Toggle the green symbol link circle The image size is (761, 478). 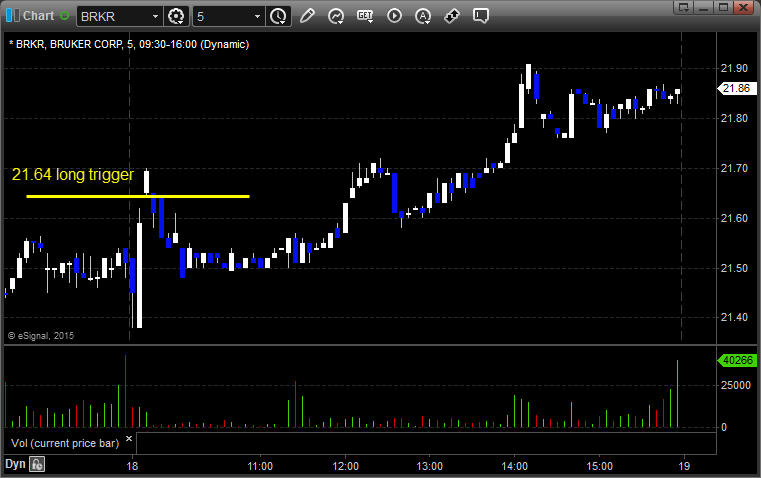pos(65,16)
